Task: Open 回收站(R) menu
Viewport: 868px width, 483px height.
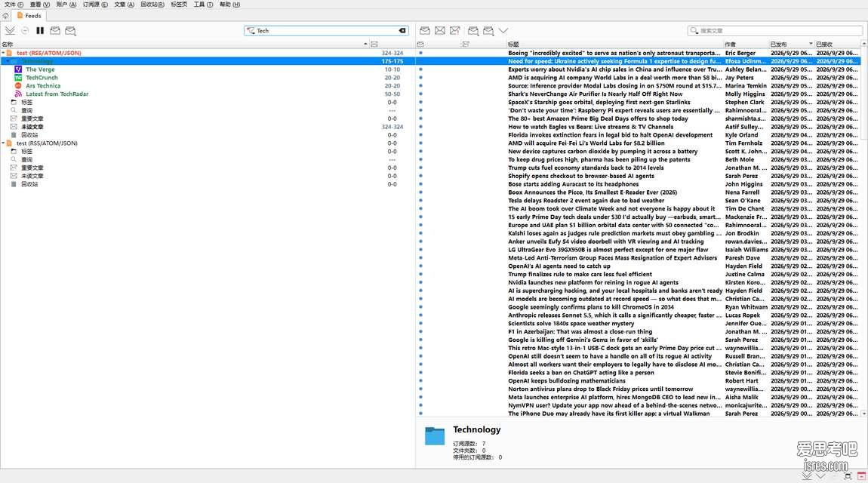Action: coord(152,5)
